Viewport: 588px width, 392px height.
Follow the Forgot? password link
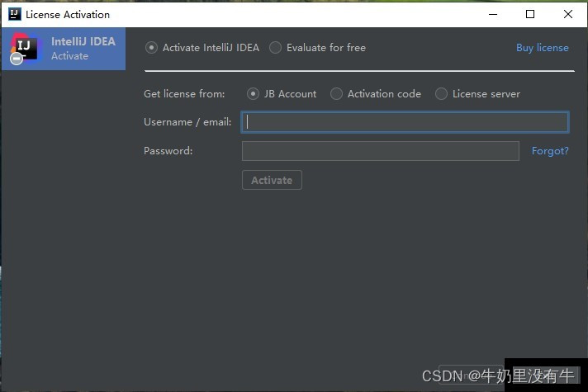click(550, 151)
